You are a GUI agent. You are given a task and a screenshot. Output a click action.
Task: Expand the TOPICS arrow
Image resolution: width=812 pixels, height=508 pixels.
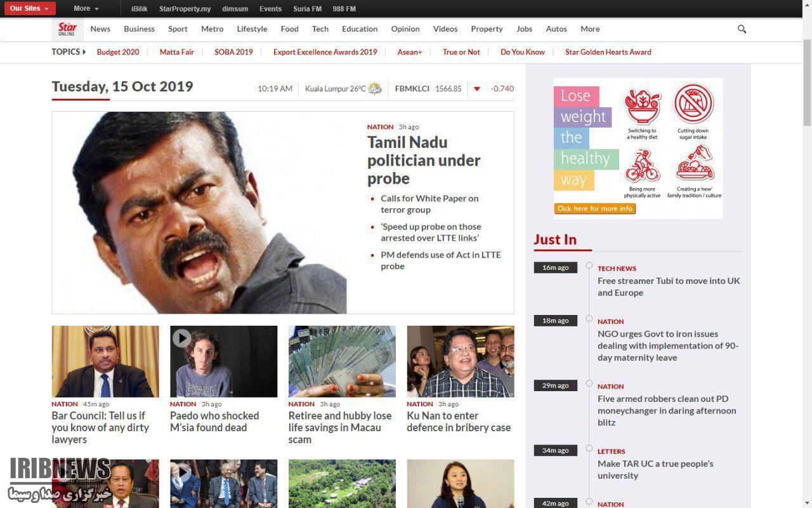click(84, 52)
